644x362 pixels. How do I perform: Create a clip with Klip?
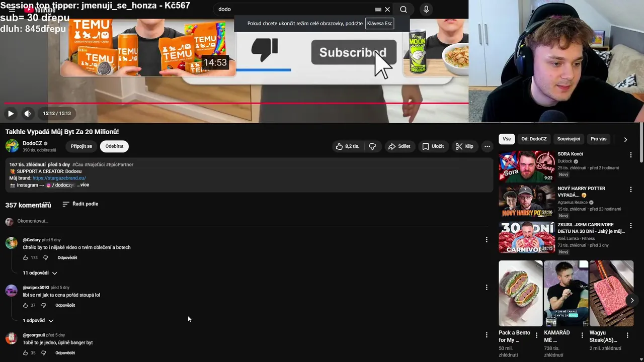(464, 146)
